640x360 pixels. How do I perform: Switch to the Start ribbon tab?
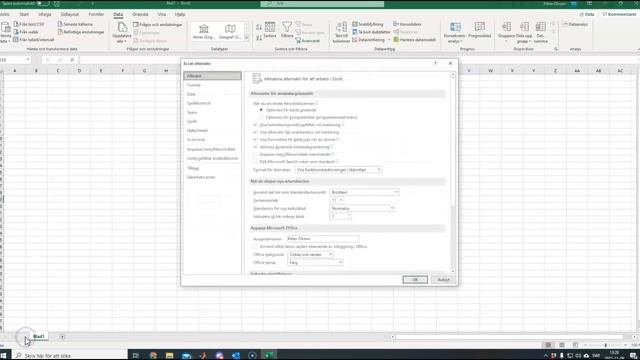pos(24,14)
